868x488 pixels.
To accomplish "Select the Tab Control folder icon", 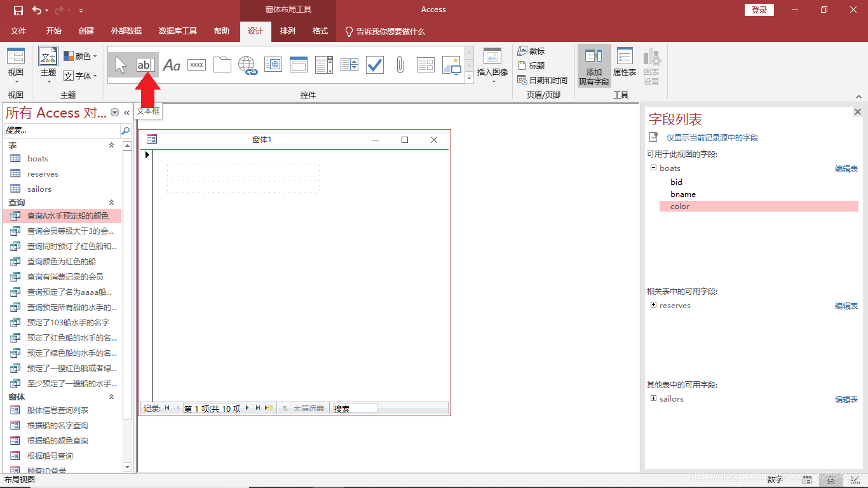I will click(222, 64).
